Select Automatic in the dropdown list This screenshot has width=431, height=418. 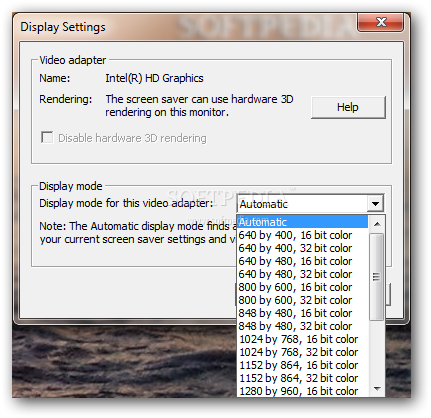(303, 222)
